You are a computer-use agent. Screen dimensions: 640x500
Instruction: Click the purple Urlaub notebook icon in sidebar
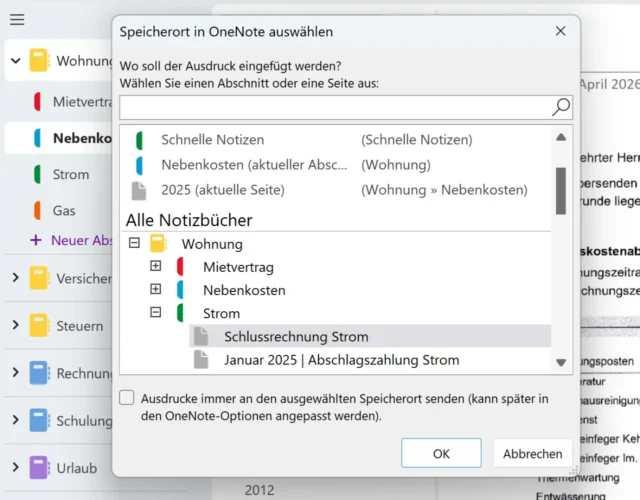pos(39,468)
